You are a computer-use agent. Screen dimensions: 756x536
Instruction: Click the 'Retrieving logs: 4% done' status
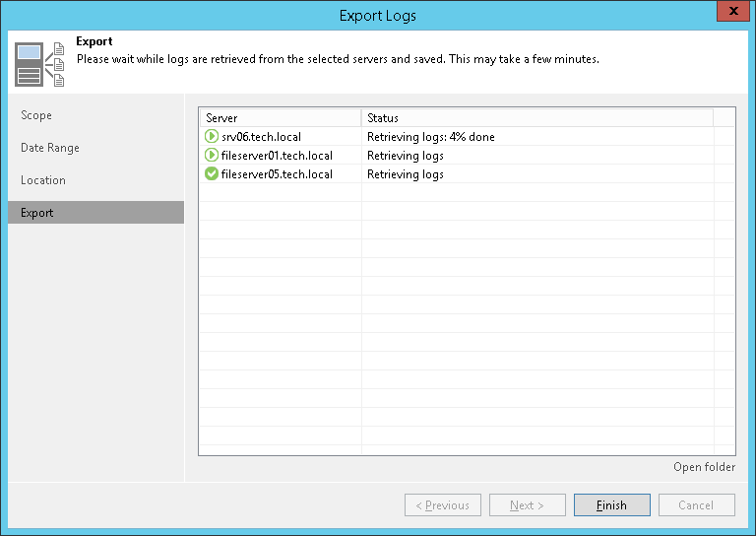coord(431,137)
